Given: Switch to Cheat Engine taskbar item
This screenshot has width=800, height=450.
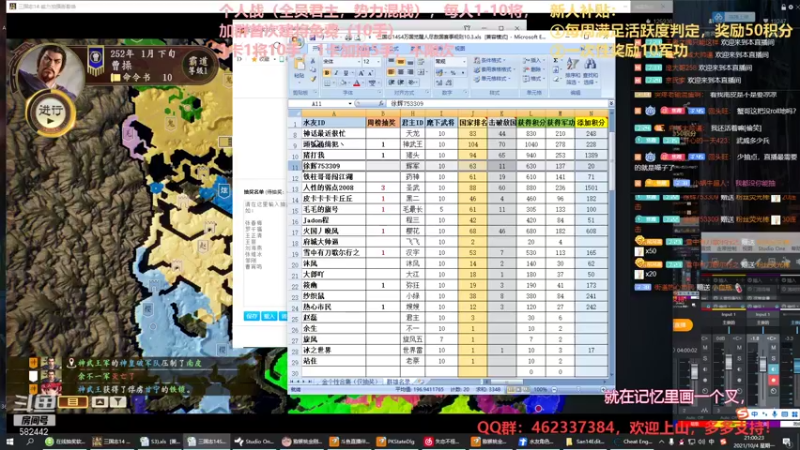Looking at the screenshot, I should coord(634,442).
